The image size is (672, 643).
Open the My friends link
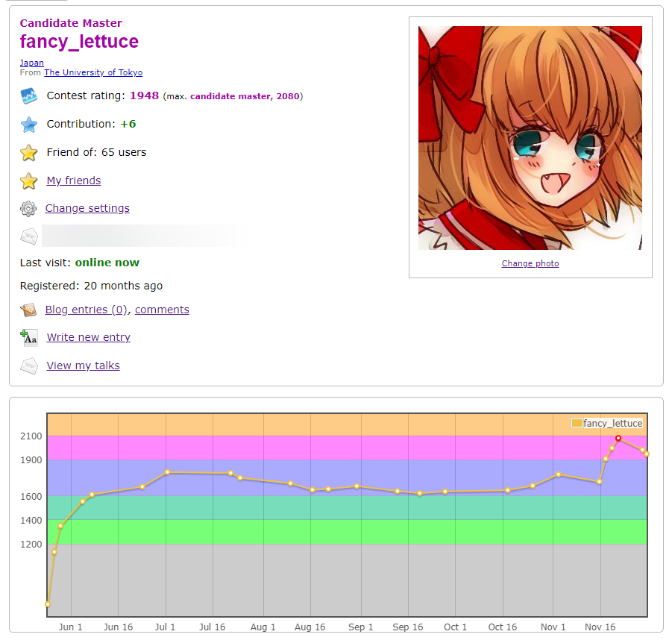(x=74, y=181)
